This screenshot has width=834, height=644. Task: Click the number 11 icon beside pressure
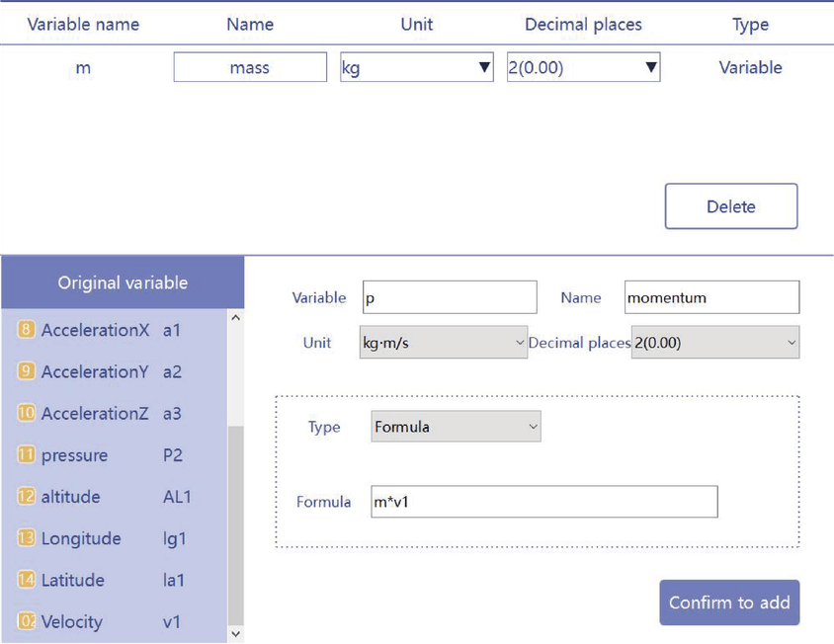coord(27,455)
